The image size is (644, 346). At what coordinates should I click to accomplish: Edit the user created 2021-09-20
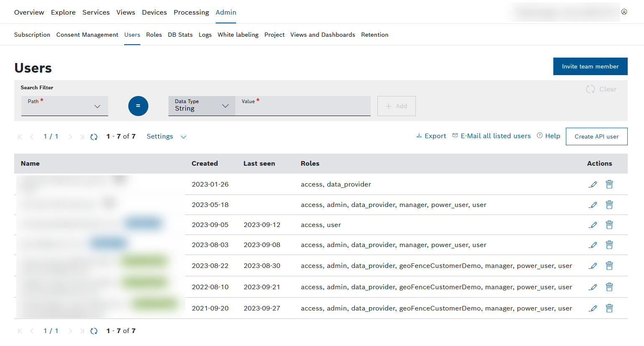tap(593, 308)
